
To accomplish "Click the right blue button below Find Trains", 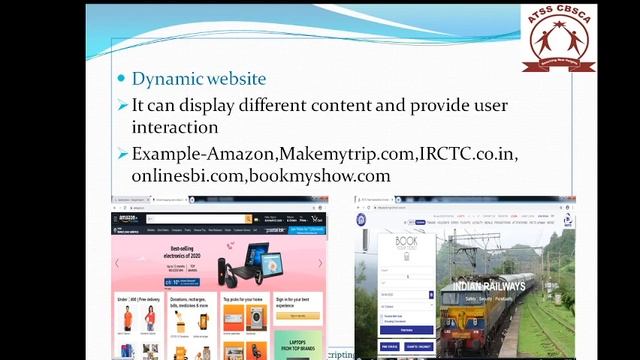I will coord(419,347).
